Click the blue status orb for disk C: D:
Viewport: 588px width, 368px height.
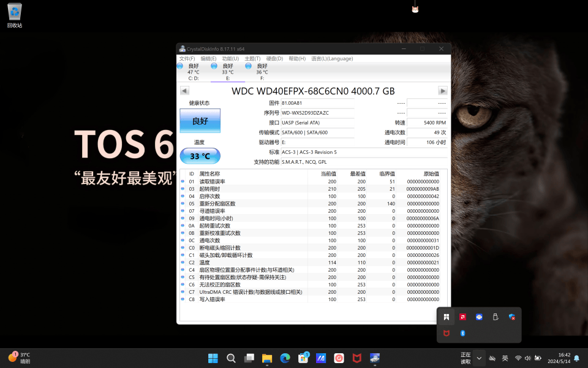tap(180, 66)
